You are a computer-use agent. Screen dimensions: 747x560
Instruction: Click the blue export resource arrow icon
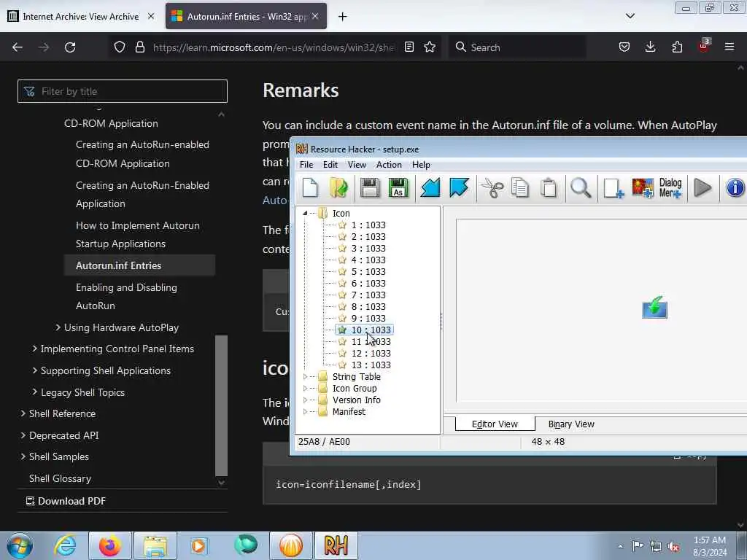tap(459, 187)
